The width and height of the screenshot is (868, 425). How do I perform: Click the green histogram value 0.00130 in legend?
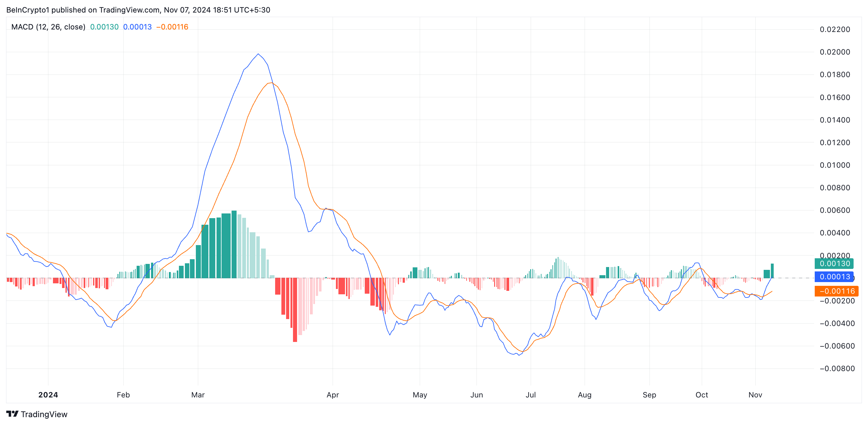pyautogui.click(x=104, y=27)
